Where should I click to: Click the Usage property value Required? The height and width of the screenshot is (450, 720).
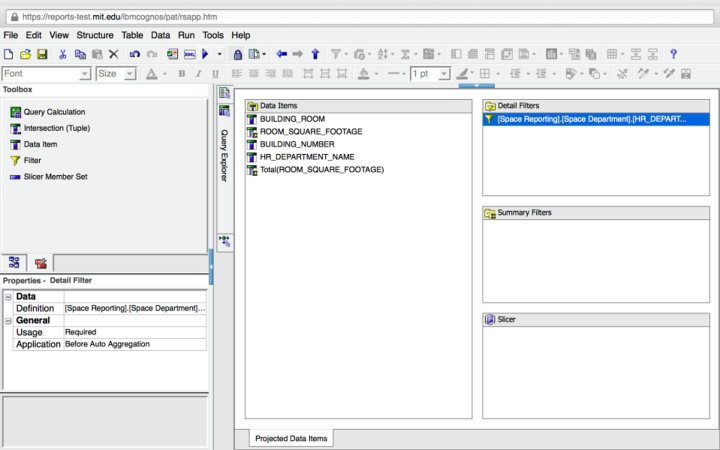(135, 332)
